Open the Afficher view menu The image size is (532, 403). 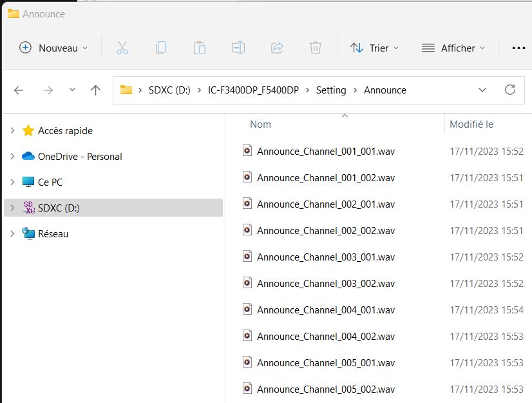[x=453, y=48]
